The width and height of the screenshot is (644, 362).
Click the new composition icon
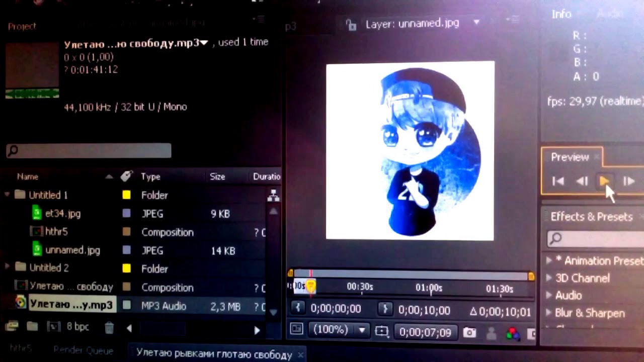click(53, 327)
